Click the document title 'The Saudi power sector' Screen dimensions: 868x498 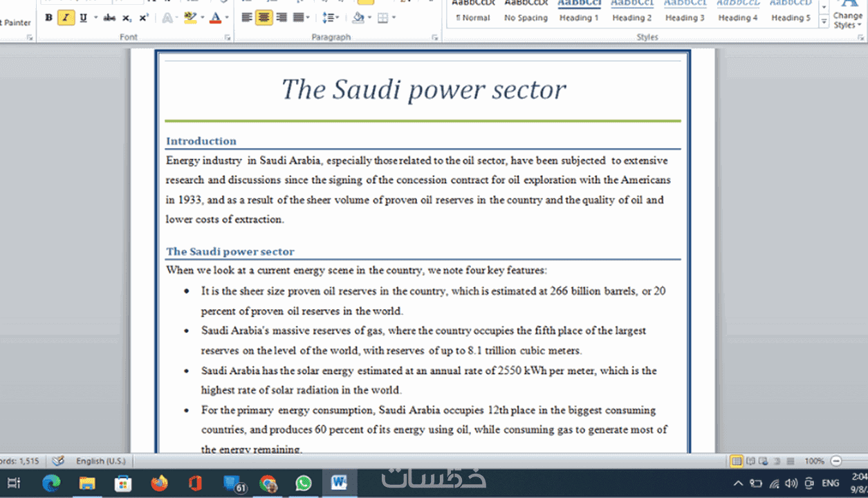(423, 89)
